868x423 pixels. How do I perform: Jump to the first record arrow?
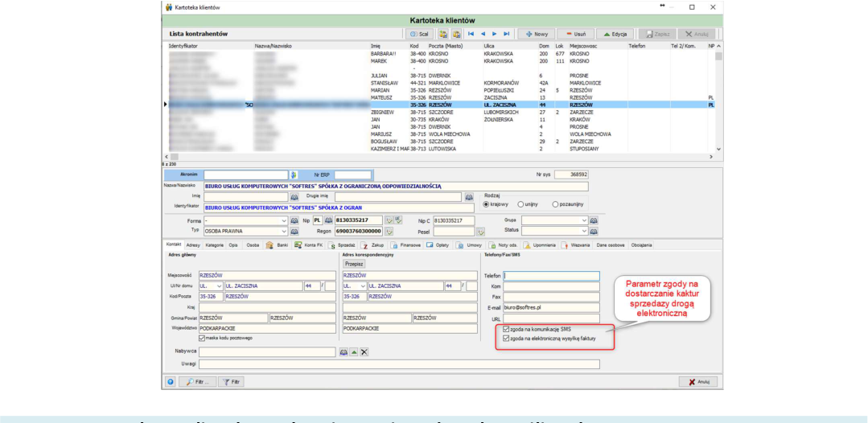[471, 34]
